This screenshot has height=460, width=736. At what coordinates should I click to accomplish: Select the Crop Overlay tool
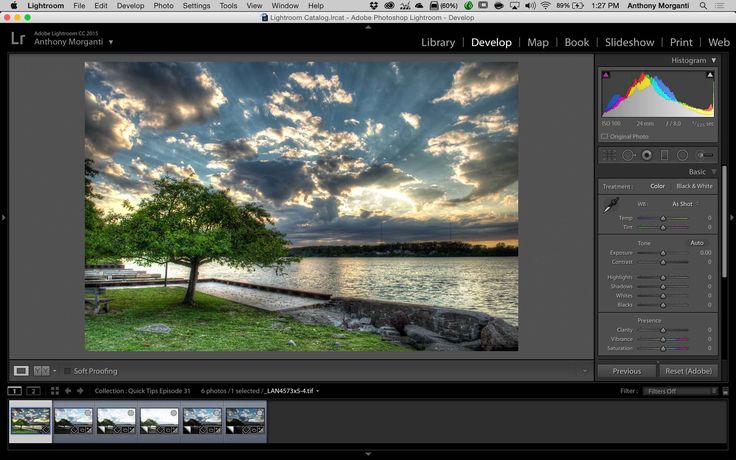pos(609,155)
